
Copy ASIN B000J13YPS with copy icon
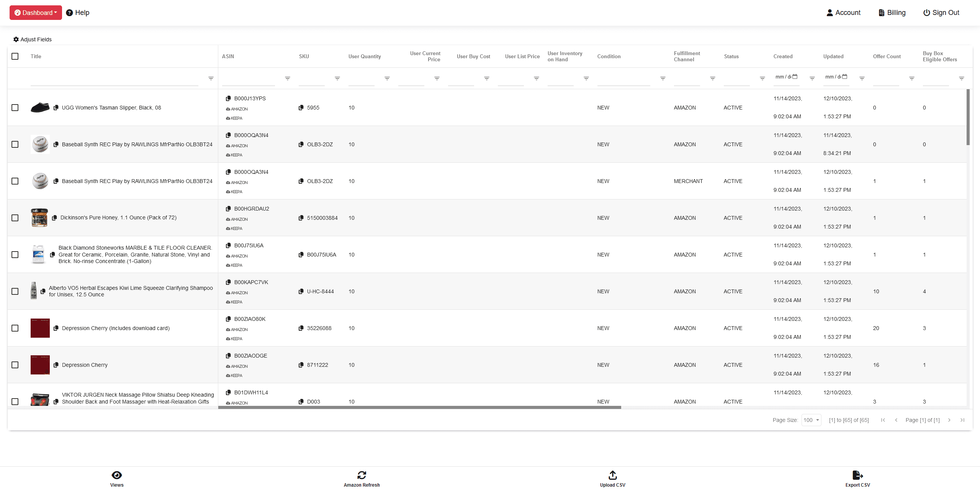click(x=228, y=98)
